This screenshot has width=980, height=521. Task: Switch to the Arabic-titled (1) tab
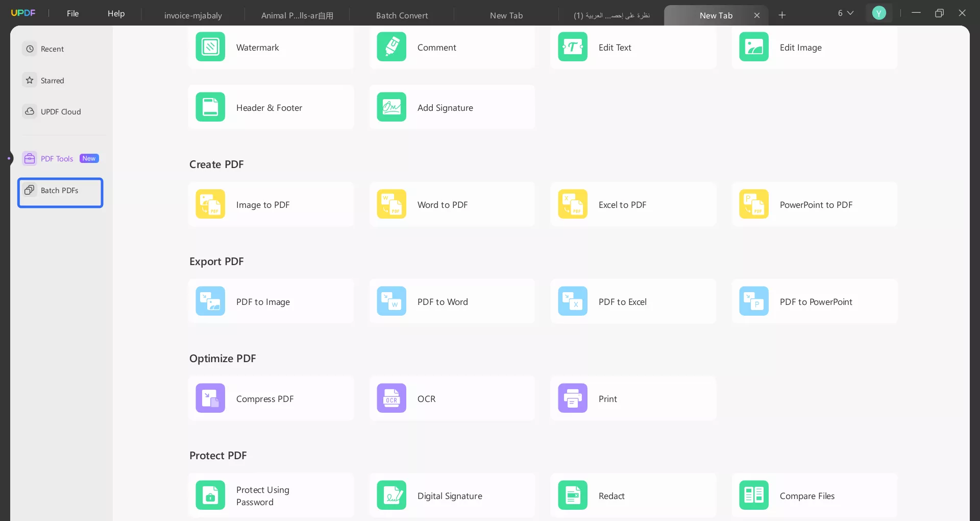click(611, 15)
